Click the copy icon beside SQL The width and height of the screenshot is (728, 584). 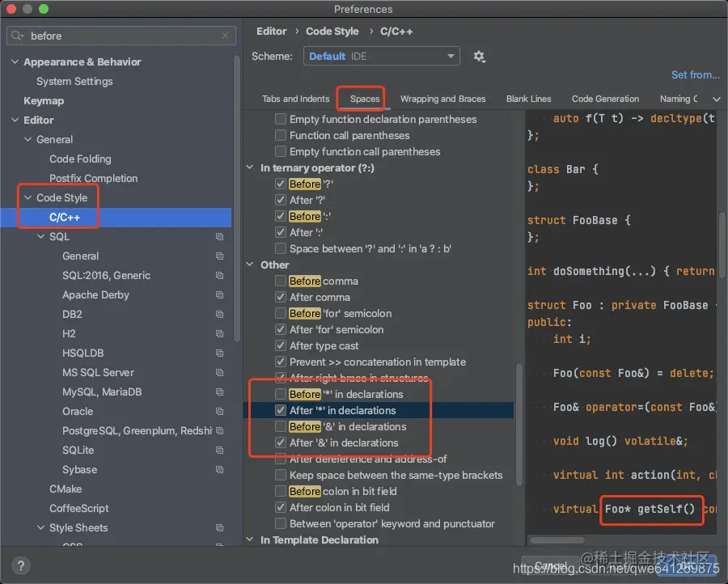point(219,237)
